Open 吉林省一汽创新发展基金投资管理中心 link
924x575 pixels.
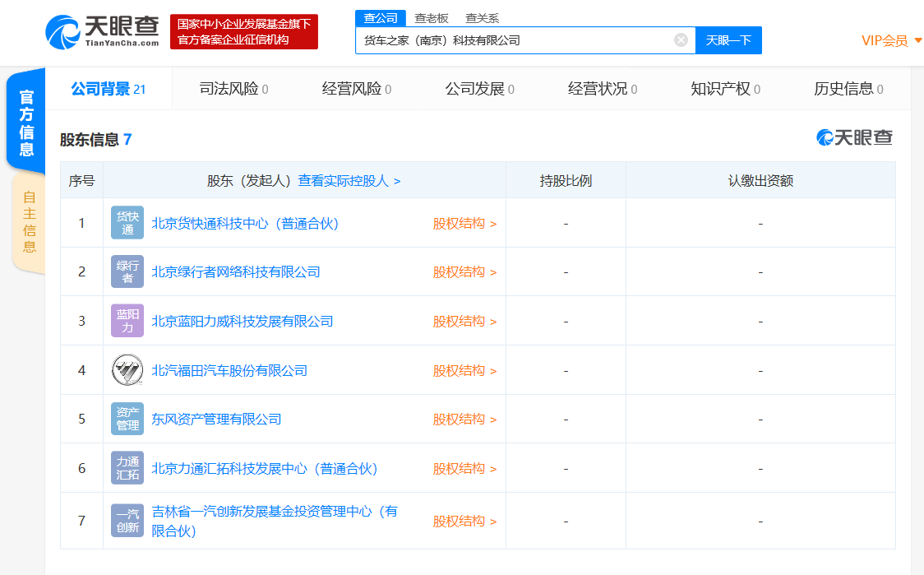pos(275,521)
